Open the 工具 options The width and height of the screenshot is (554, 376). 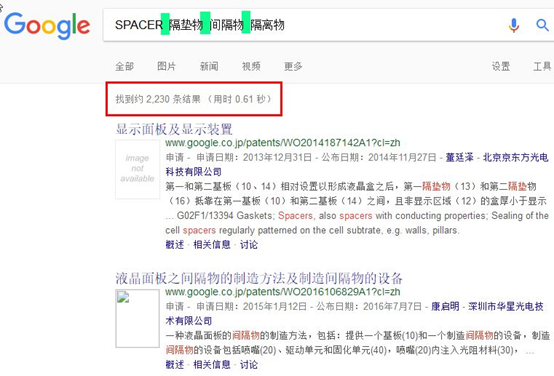pos(542,66)
